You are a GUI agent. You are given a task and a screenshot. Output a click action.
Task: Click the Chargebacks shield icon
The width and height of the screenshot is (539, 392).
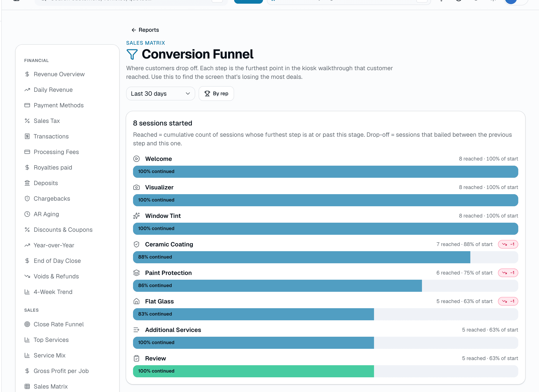pos(27,198)
